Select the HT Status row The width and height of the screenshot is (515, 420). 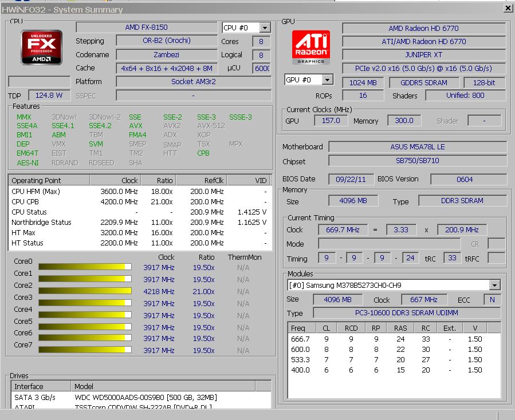140,243
